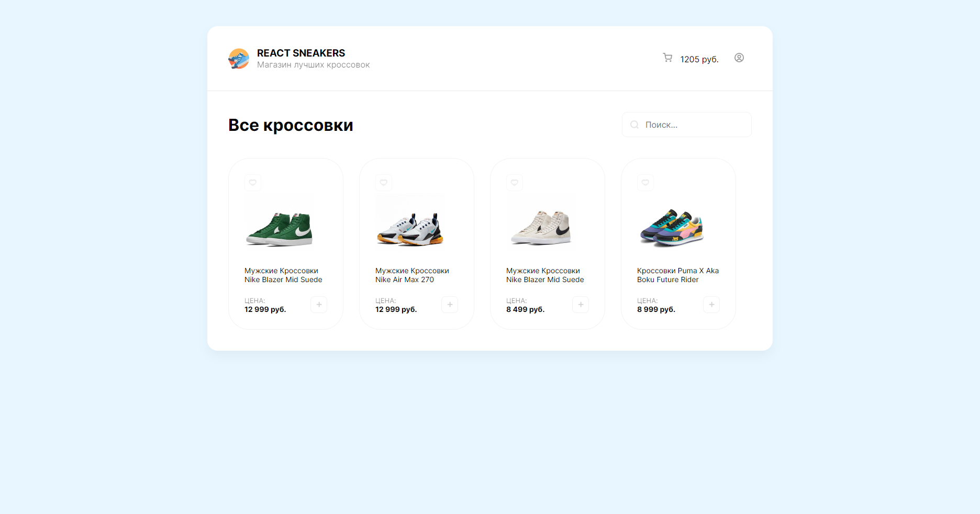Add Puma X Aka Boku Future Rider to cart
The width and height of the screenshot is (980, 514).
[711, 305]
